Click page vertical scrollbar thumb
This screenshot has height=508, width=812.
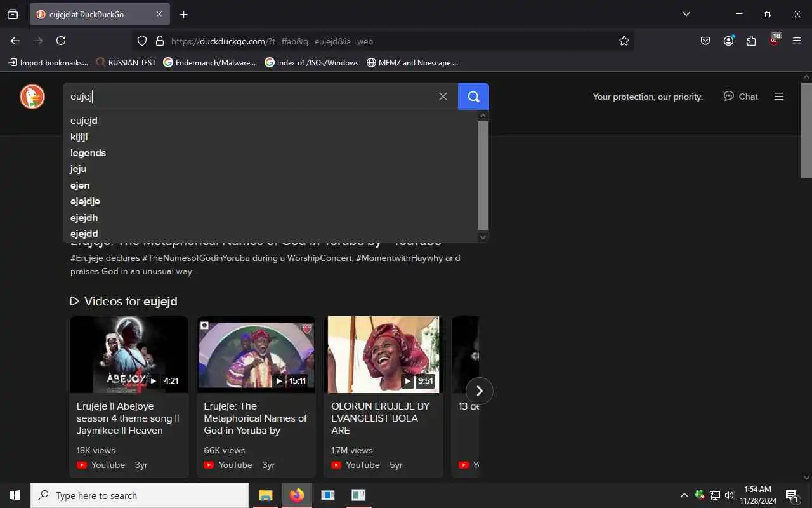(x=806, y=130)
